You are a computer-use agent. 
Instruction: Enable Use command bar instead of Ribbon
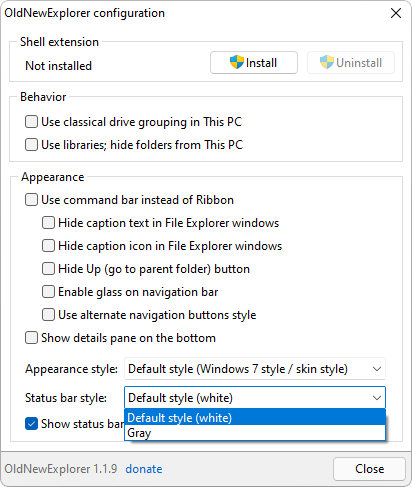coord(31,200)
